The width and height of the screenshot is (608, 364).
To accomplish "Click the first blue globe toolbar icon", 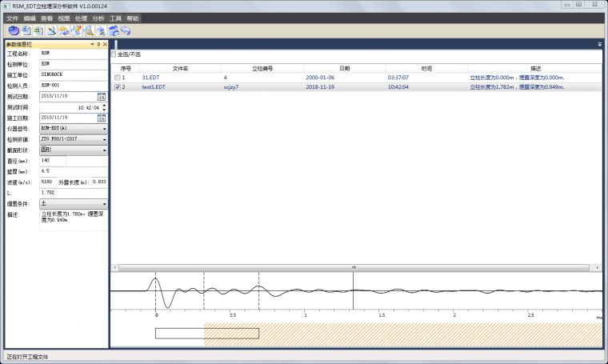I will pos(13,31).
